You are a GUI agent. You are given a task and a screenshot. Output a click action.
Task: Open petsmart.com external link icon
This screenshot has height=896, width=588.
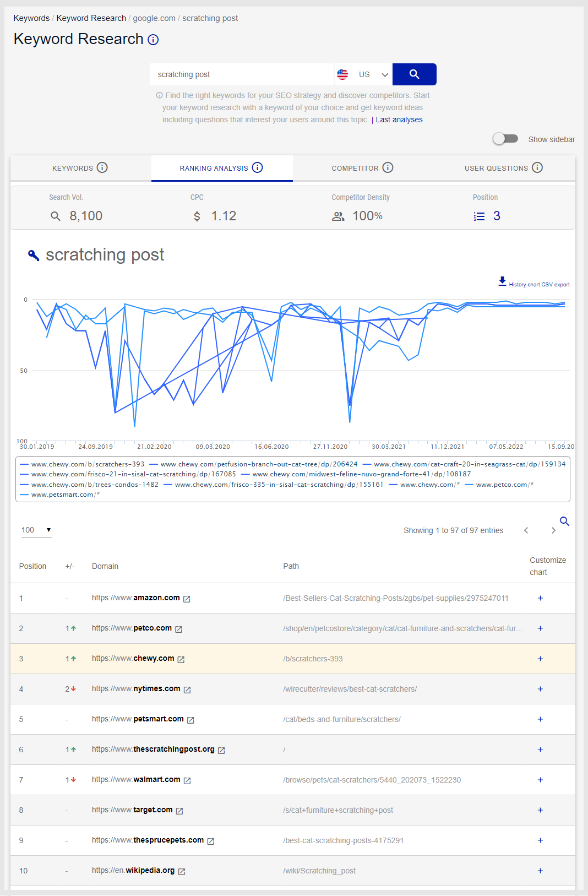point(190,720)
